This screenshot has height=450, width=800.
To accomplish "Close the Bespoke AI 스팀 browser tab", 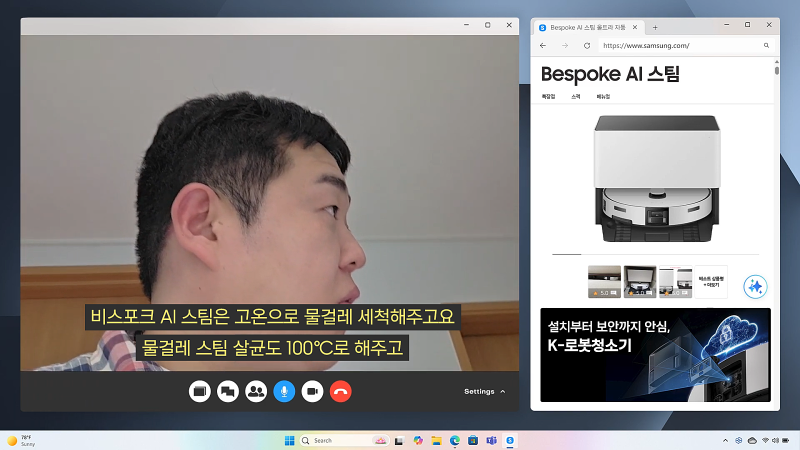I will pyautogui.click(x=635, y=28).
